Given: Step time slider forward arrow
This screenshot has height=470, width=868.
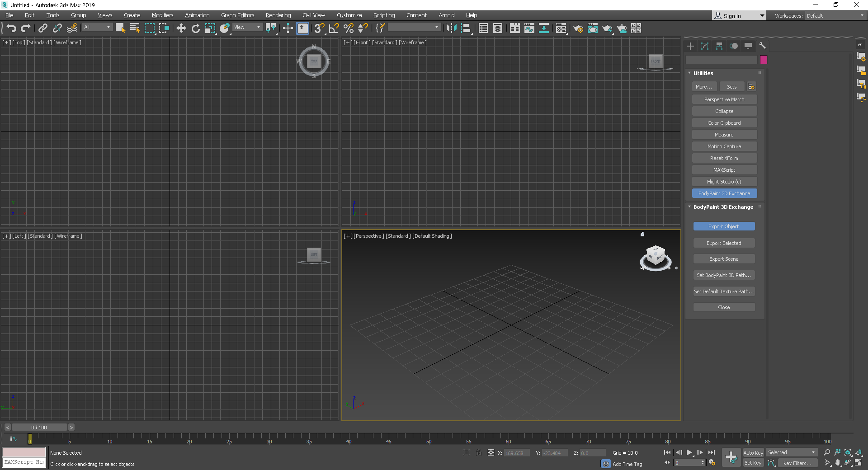Looking at the screenshot, I should [x=71, y=427].
